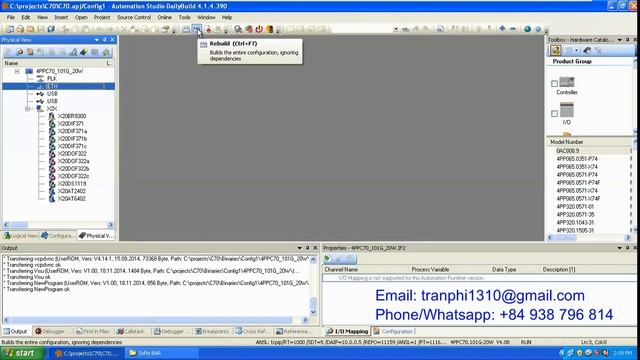Click the Build icon left of Rebuild

click(186, 29)
